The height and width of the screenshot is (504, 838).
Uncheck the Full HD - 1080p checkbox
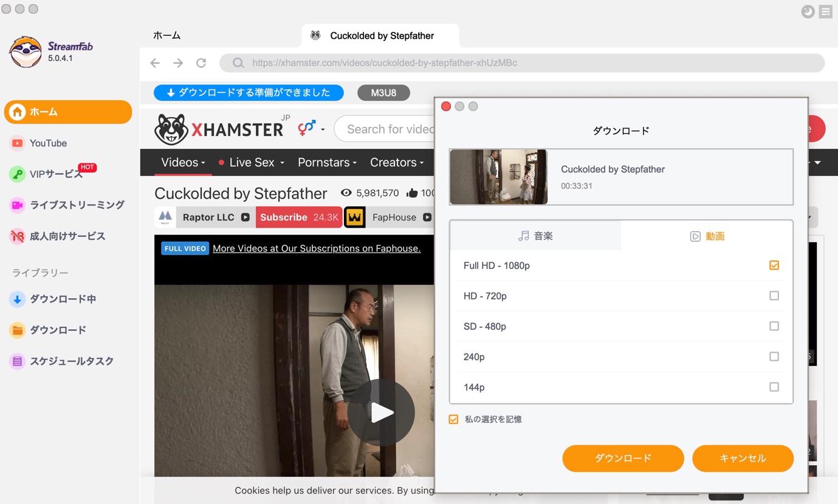[774, 265]
